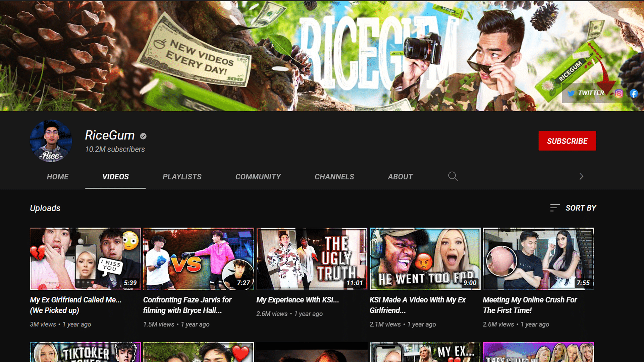
Task: Open 'Confronting Faze Jarvis' video title
Action: point(187,305)
